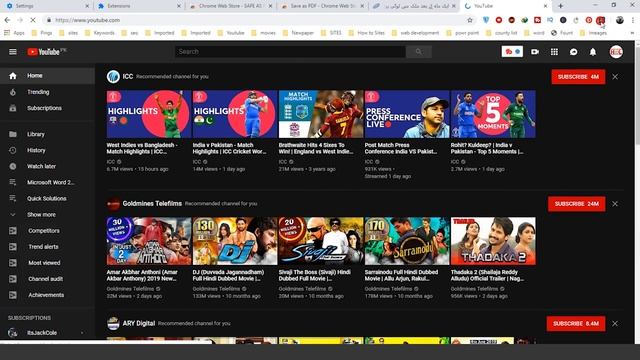Open the Microsoft Word playlist in the sidebar

pyautogui.click(x=47, y=182)
